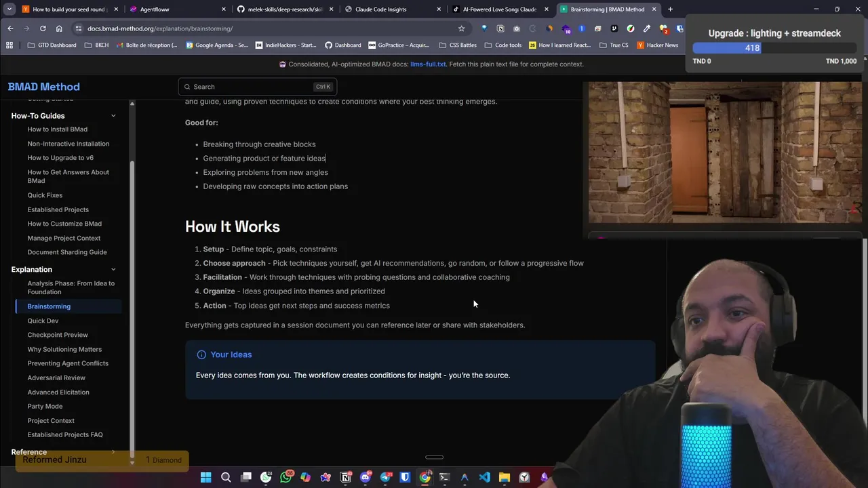Viewport: 868px width, 488px height.
Task: Open the Party Mode page
Action: pyautogui.click(x=45, y=406)
